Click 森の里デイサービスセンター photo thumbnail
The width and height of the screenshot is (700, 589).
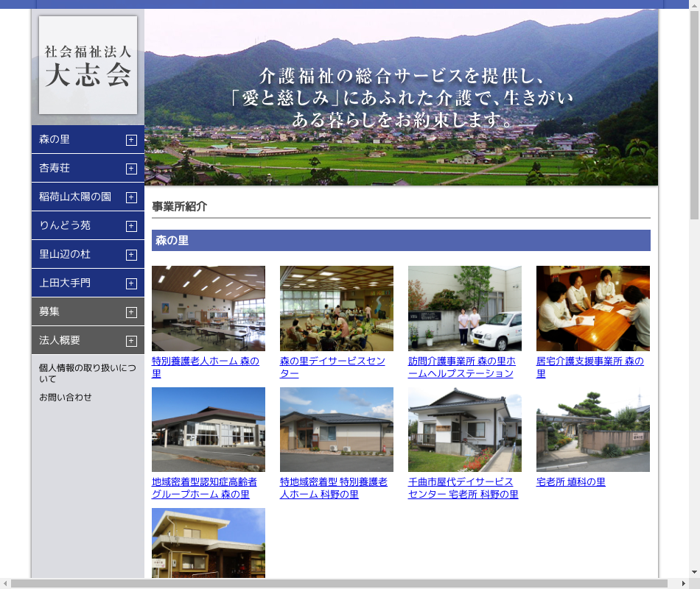(x=336, y=308)
